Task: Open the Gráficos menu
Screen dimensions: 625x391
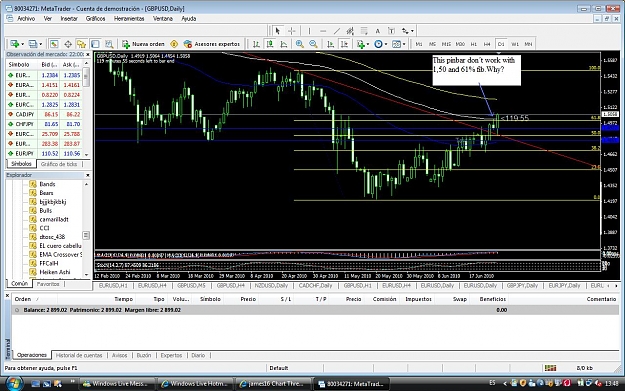Action: pyautogui.click(x=95, y=18)
